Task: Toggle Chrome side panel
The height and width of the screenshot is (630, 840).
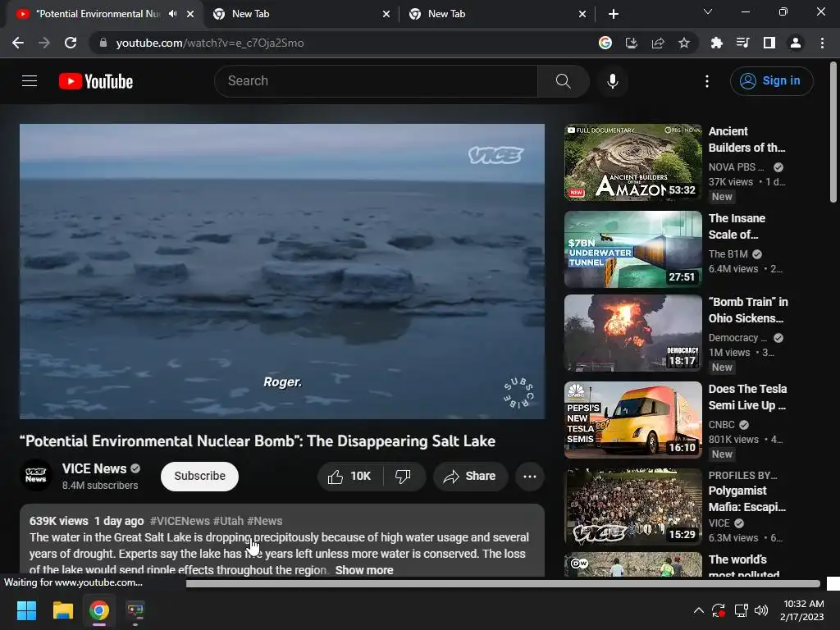Action: [x=769, y=43]
